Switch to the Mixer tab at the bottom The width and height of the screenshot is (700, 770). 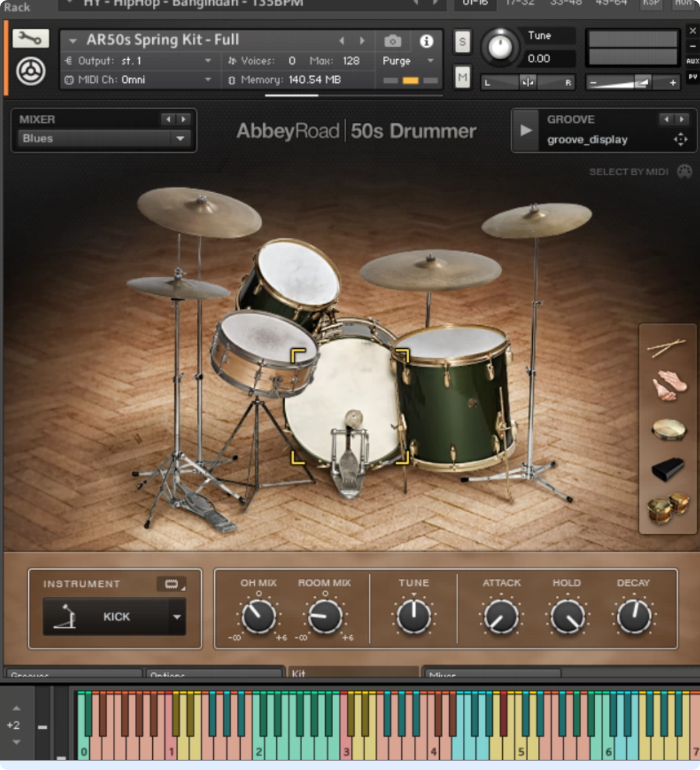pos(492,675)
